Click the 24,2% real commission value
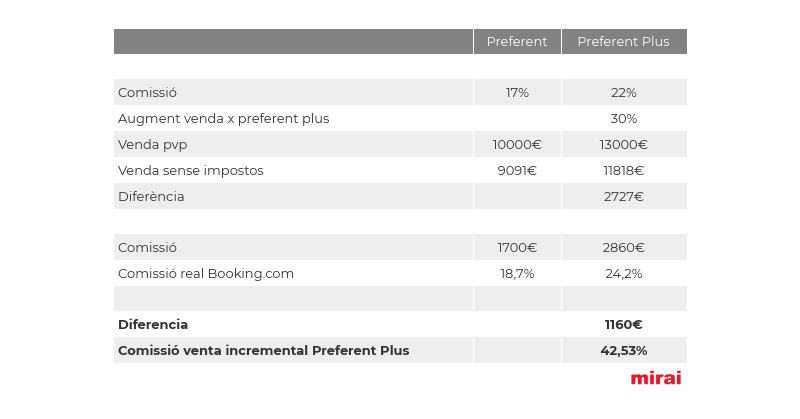The image size is (800, 419). click(623, 274)
